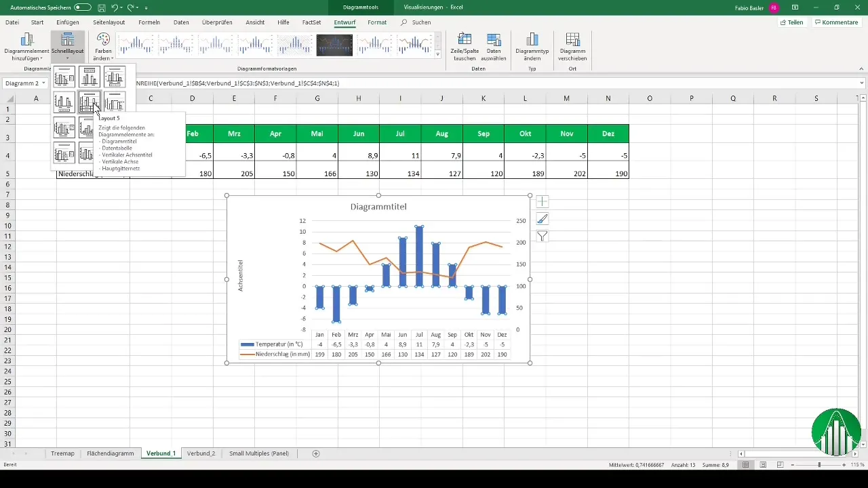Open the Flächendiagramm sheet tab
Image resolution: width=868 pixels, height=488 pixels.
111,453
